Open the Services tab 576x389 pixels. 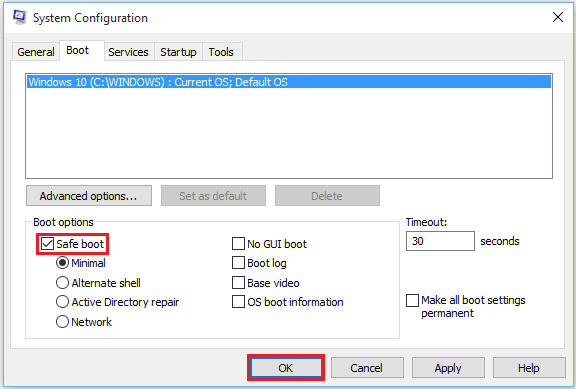(128, 52)
